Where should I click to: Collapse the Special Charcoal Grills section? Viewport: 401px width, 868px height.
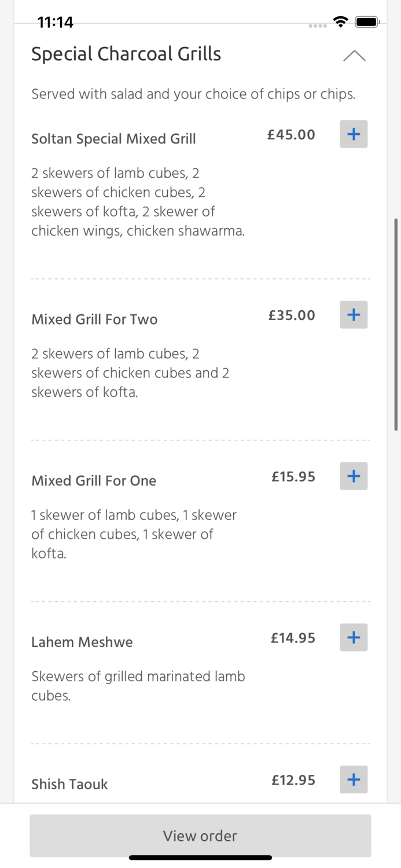coord(354,56)
